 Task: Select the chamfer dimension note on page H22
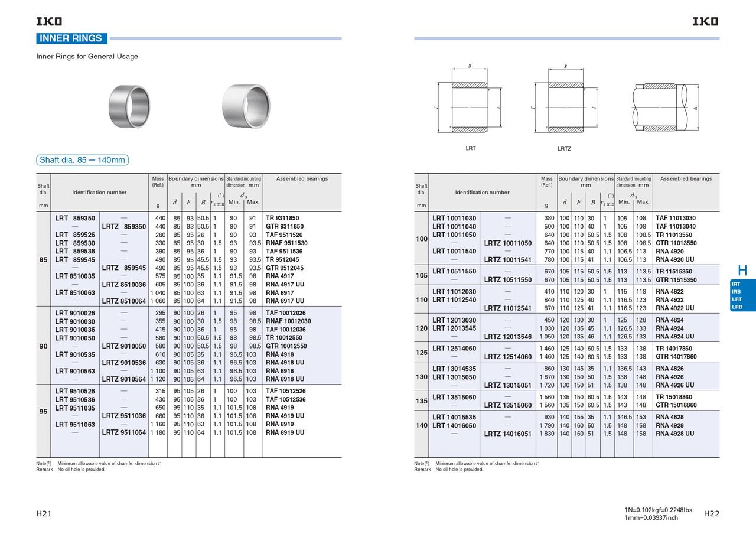point(487,464)
